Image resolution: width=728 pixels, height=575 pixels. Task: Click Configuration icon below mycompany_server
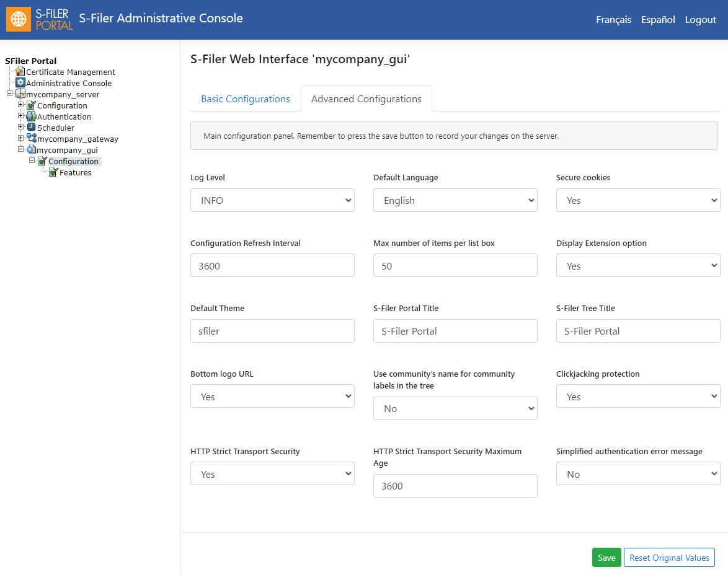click(31, 105)
